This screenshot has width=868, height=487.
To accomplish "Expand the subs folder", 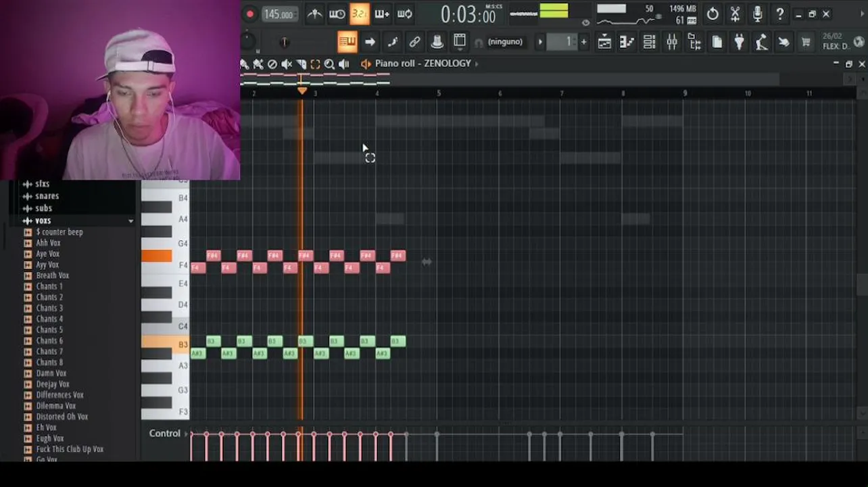I will coord(43,208).
